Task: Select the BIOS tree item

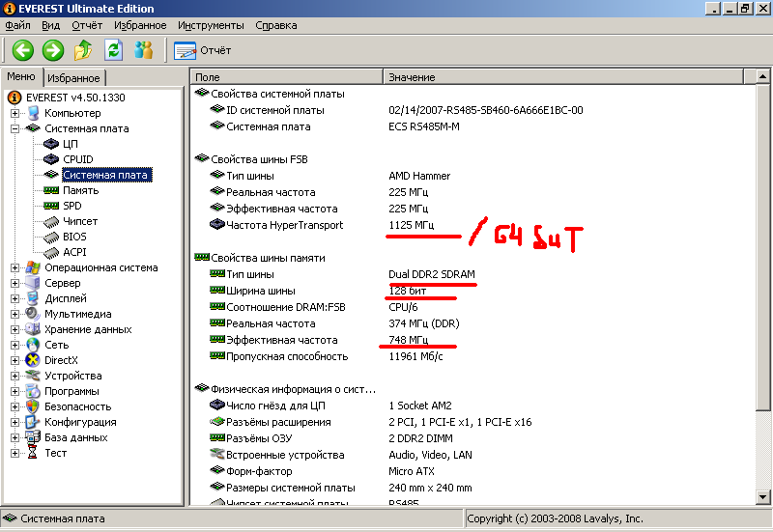Action: coord(74,237)
